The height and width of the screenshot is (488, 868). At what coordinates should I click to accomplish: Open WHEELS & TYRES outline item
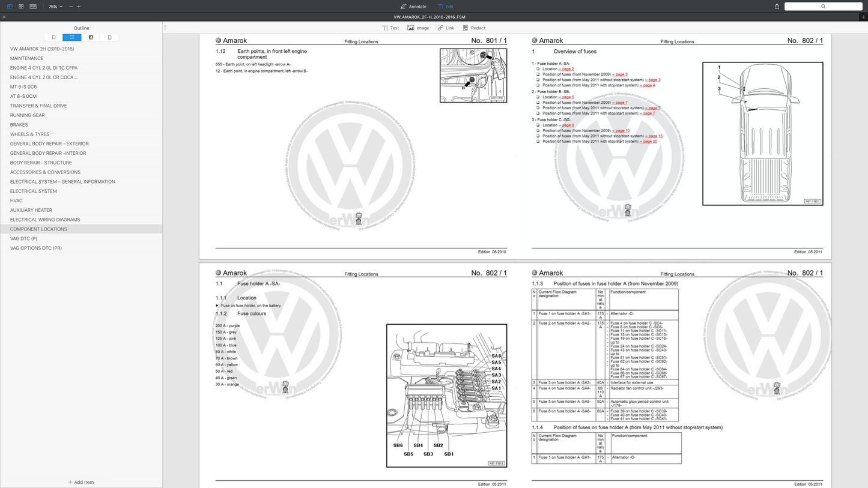(x=30, y=134)
